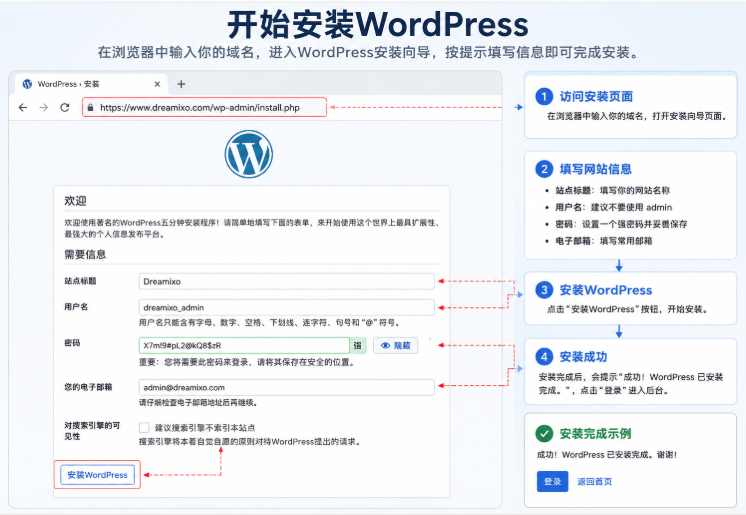Click the 填写网站信息 step heading
746x515 pixels.
[596, 169]
